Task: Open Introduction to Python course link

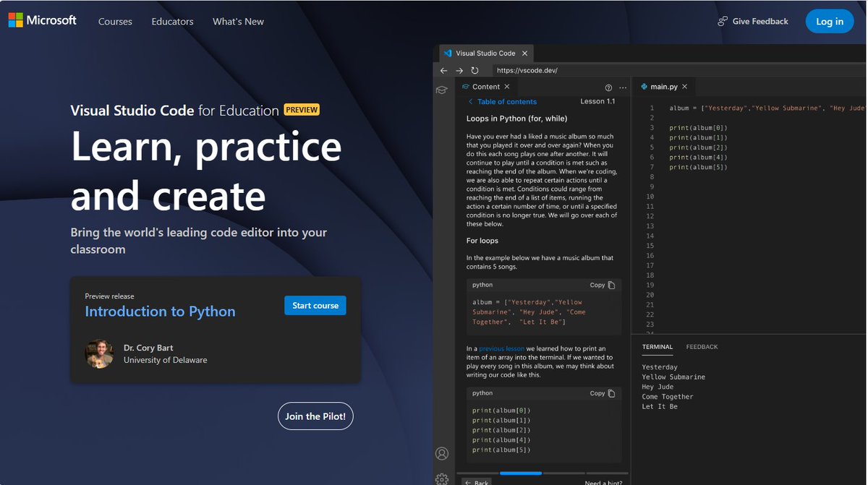Action: tap(160, 312)
